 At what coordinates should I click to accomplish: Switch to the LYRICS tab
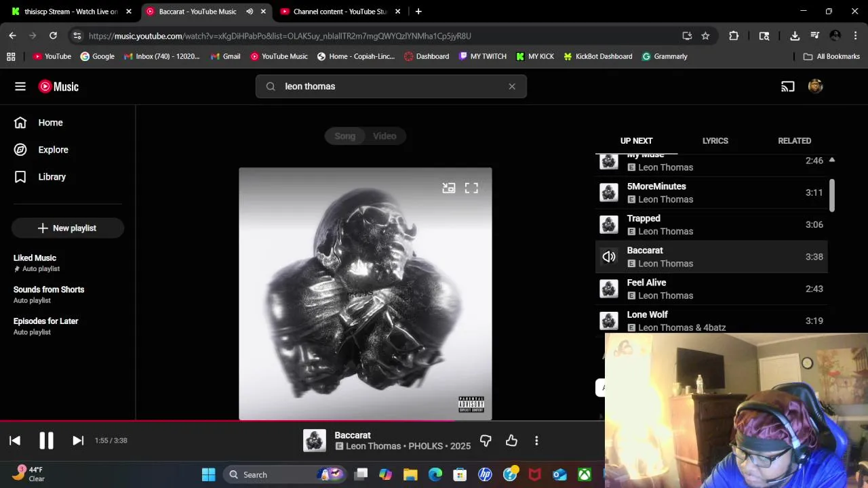tap(715, 141)
